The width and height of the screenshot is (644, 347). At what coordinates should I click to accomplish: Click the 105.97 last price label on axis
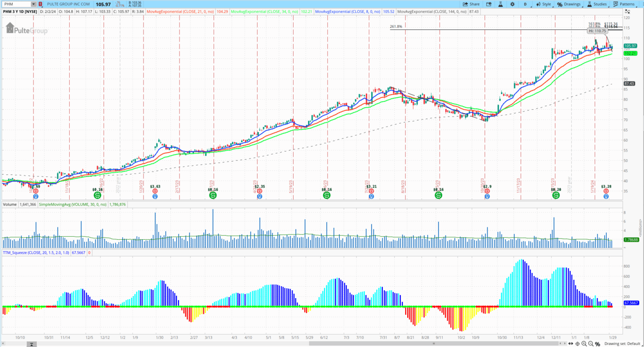click(630, 46)
